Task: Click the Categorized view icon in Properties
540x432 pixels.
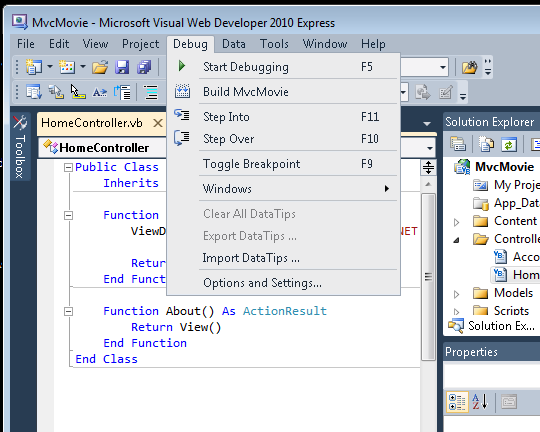Action: [457, 402]
